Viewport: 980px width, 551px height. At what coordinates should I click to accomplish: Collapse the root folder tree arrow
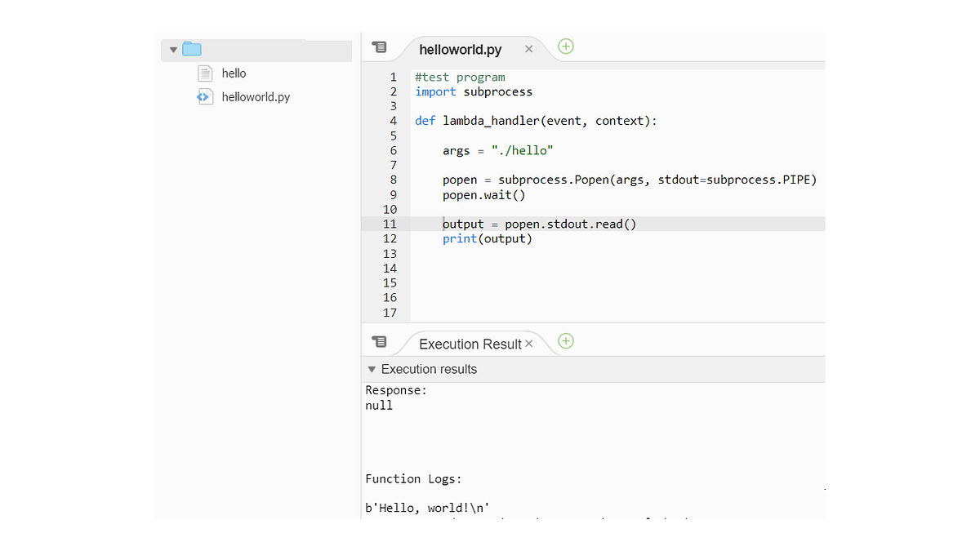tap(173, 50)
